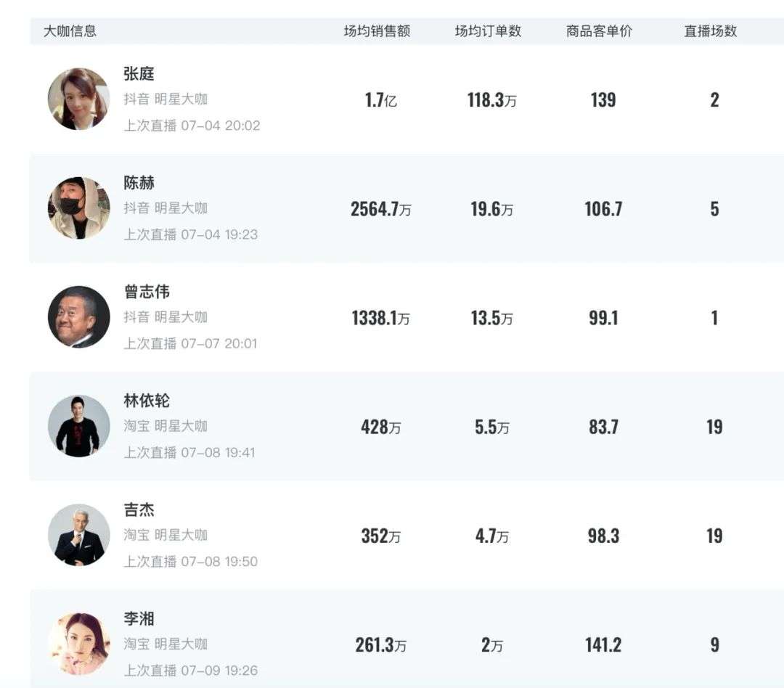
Task: Click 陈赫's 2564.7万 sales value
Action: (380, 209)
